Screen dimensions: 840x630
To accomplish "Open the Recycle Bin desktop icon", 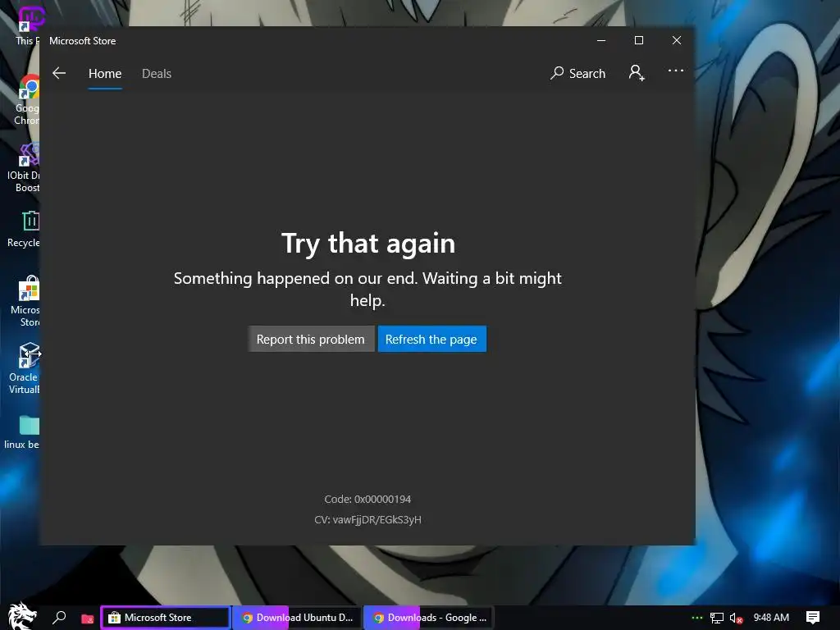I will click(24, 230).
